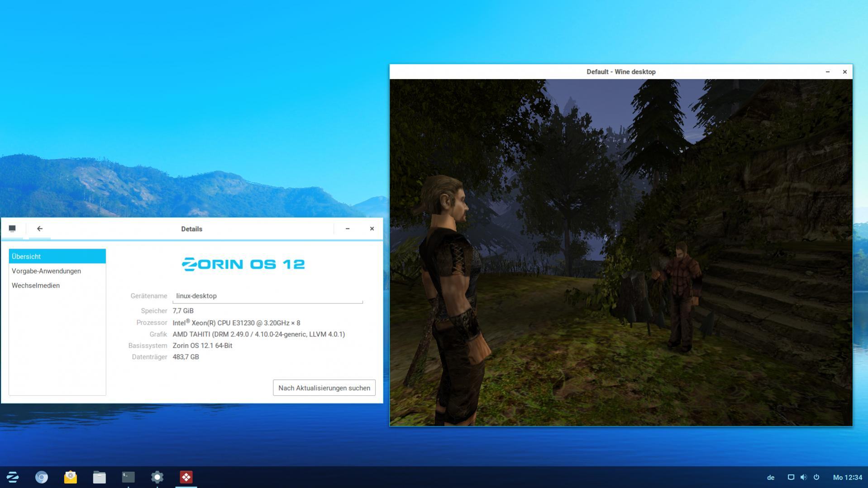868x488 pixels.
Task: Click the 483,7 GB disk value
Action: (x=186, y=357)
